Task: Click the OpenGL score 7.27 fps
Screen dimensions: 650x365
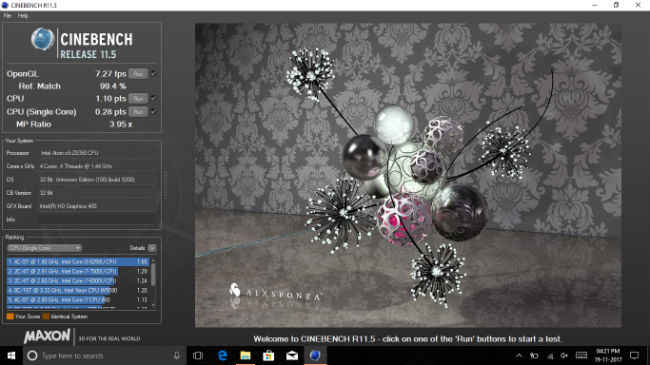Action: point(111,74)
